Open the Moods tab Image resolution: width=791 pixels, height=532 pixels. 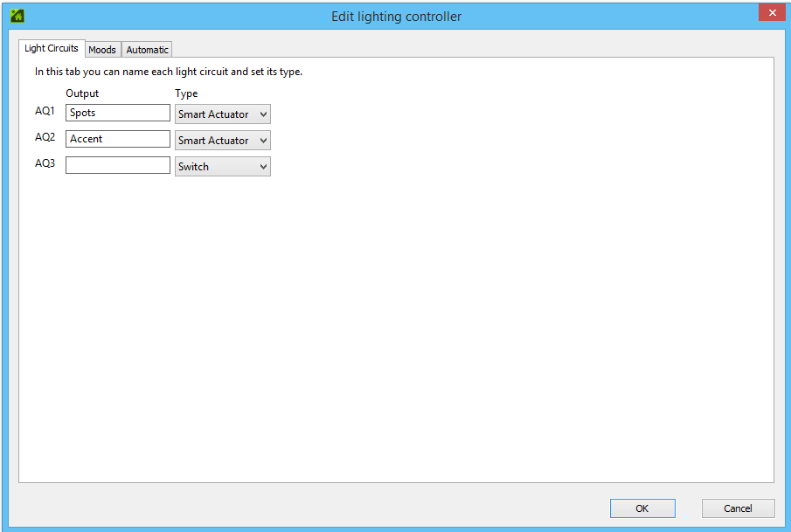pos(102,50)
